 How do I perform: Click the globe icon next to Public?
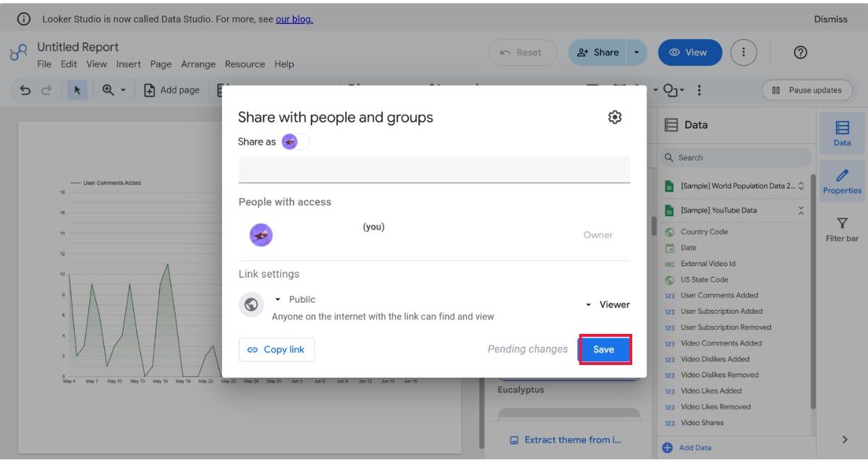point(251,304)
